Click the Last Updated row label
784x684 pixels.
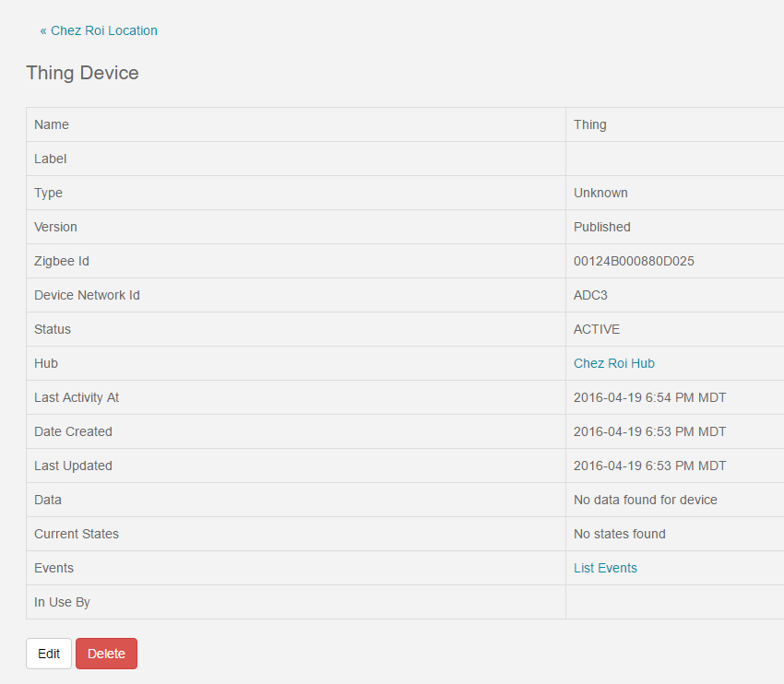point(73,466)
